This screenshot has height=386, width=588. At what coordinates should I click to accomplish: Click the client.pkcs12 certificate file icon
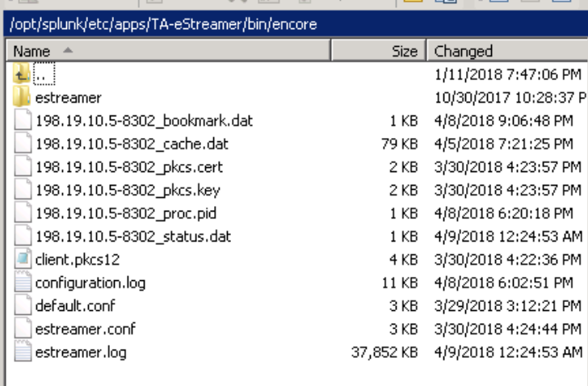22,260
